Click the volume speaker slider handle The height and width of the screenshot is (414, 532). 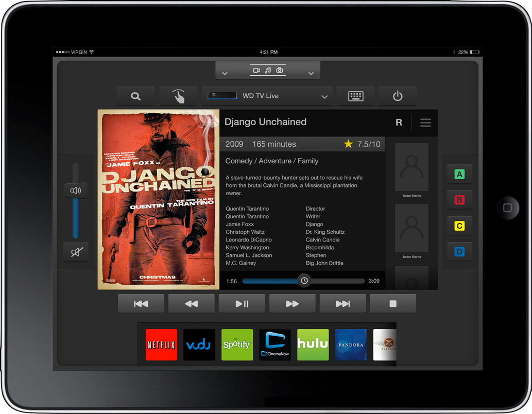pyautogui.click(x=76, y=191)
